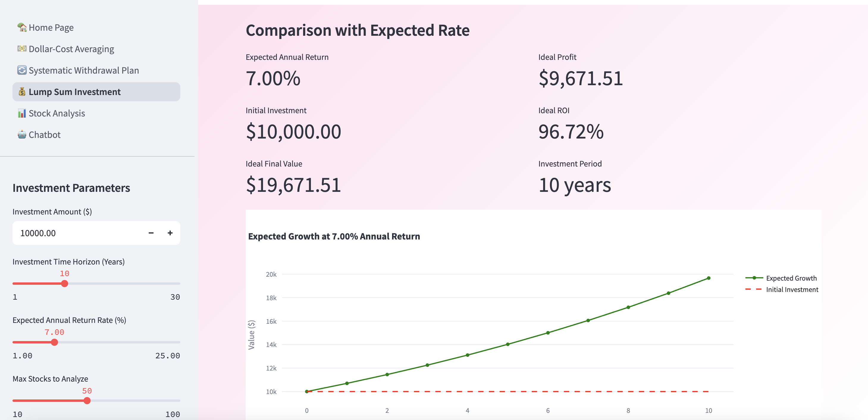This screenshot has height=420, width=868.
Task: Click the Stock Analysis bar chart icon
Action: click(x=22, y=113)
